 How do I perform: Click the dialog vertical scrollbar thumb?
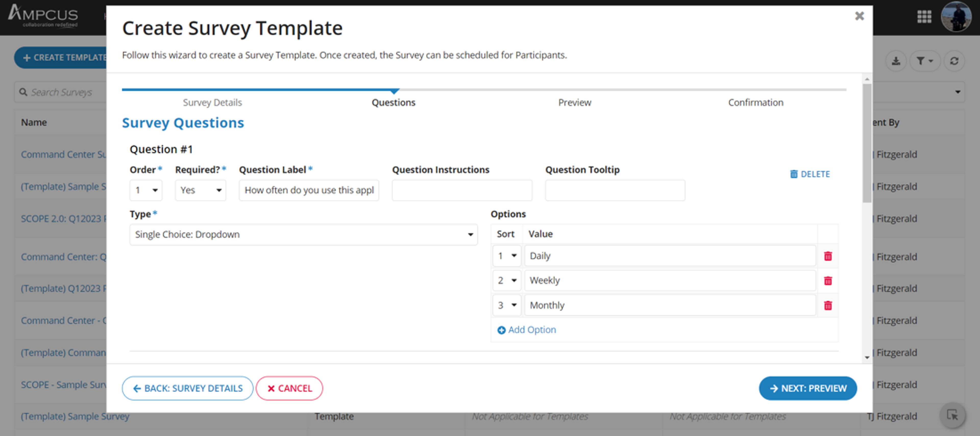coord(867,143)
